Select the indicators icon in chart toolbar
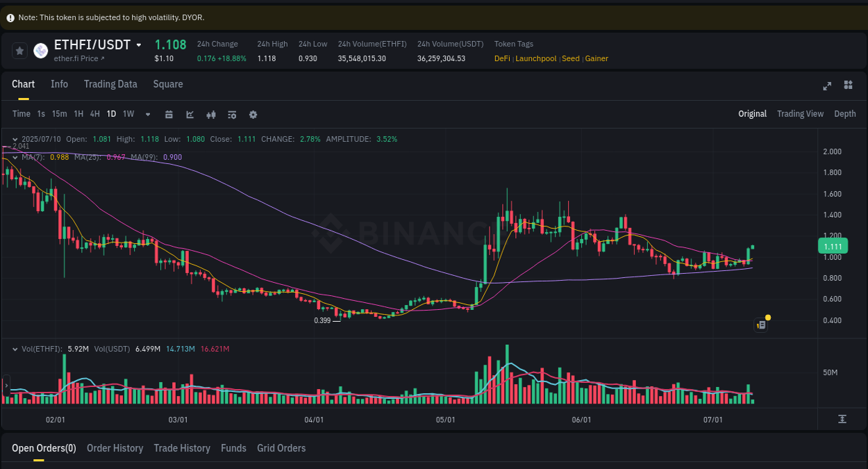This screenshot has height=469, width=868. coord(190,114)
